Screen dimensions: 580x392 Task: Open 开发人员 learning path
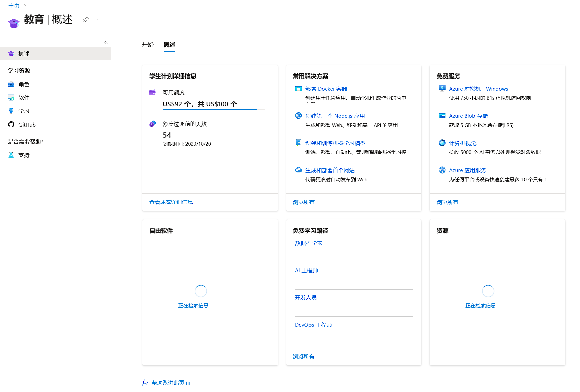[x=306, y=297]
